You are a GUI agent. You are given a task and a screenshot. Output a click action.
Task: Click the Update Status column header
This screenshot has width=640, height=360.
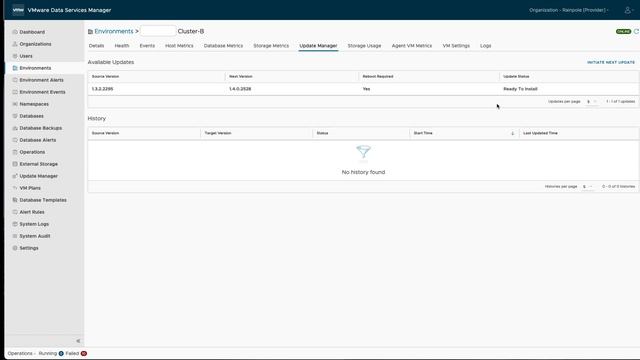point(516,76)
